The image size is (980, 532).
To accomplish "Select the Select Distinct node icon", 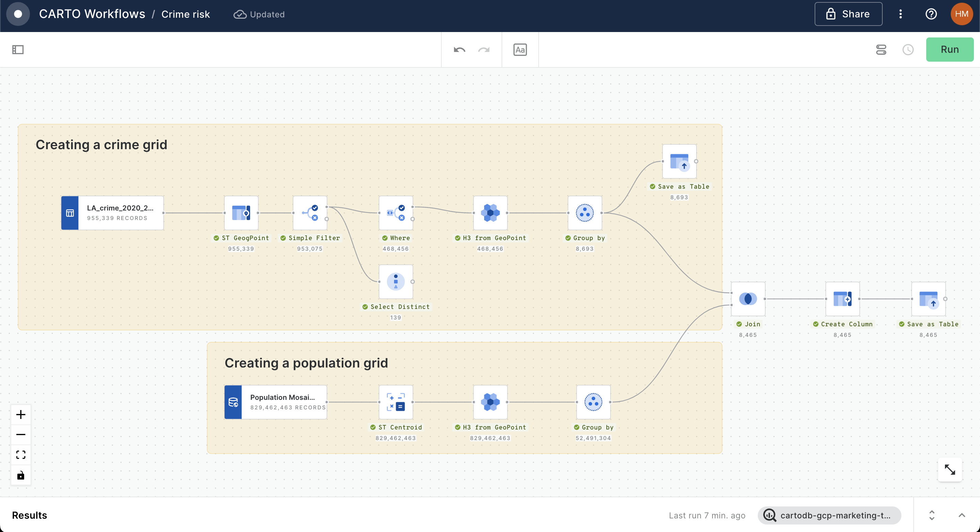I will (x=396, y=282).
